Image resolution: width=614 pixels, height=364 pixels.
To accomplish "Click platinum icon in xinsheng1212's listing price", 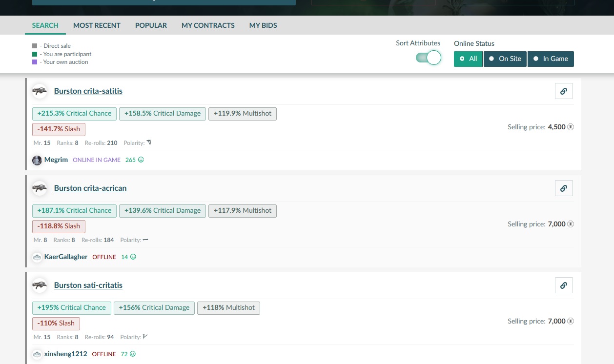I will pyautogui.click(x=571, y=321).
